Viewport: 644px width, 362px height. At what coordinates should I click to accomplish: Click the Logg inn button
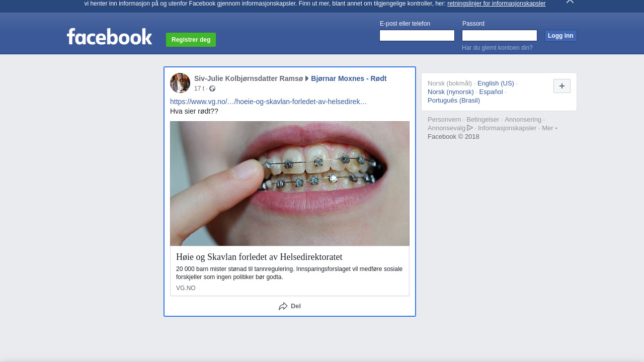click(560, 36)
